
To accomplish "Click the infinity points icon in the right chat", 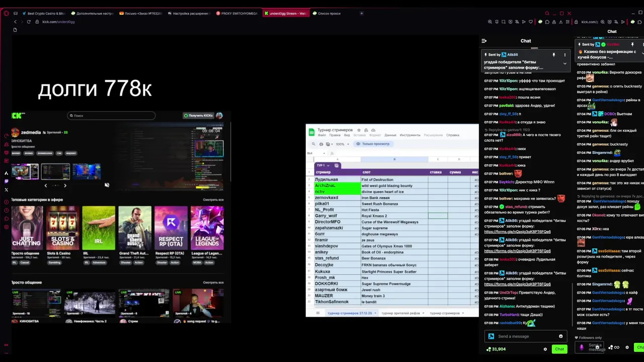I will [617, 347].
